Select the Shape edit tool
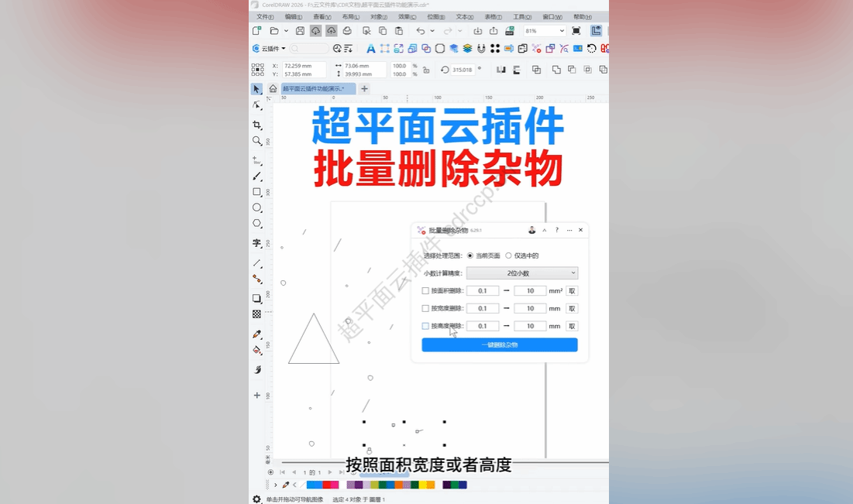The width and height of the screenshot is (853, 504). coord(256,105)
